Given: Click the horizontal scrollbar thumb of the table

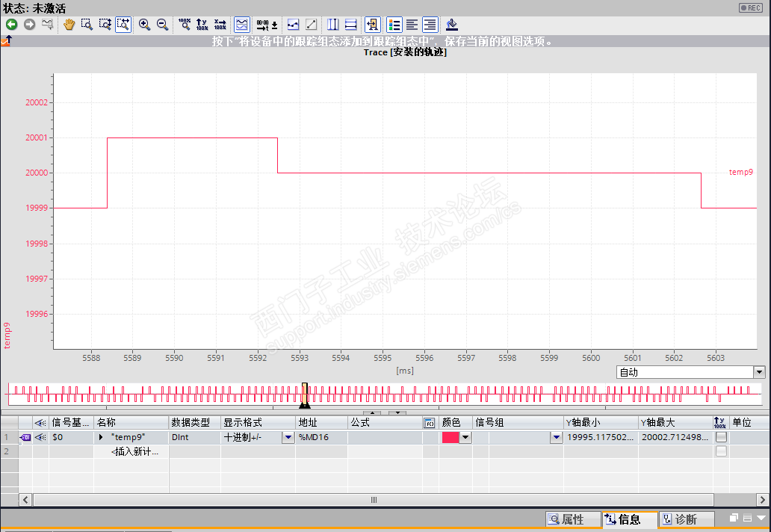Looking at the screenshot, I should point(374,500).
